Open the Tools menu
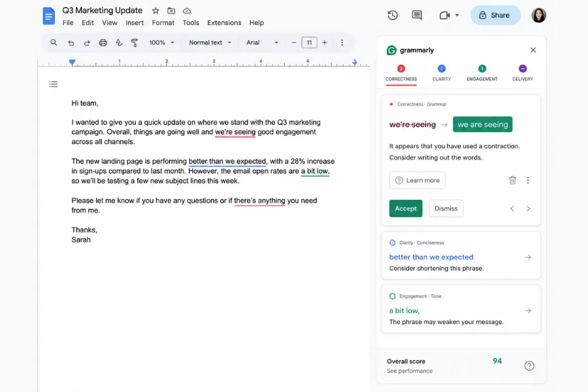The image size is (588, 392). (x=191, y=23)
